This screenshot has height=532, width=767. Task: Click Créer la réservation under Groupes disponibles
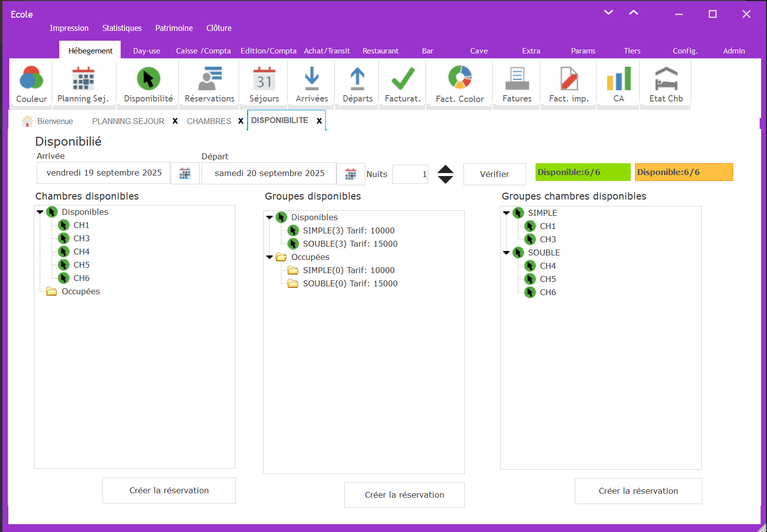(404, 495)
